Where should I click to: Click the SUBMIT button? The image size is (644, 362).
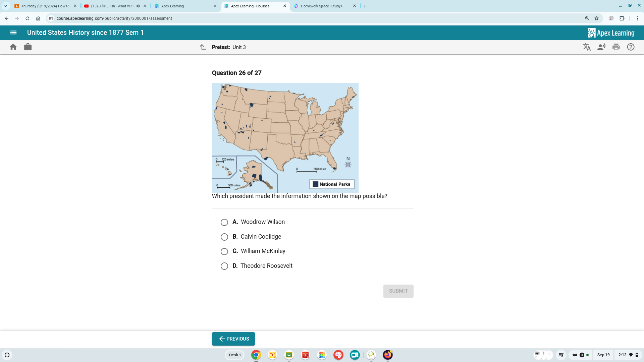398,291
